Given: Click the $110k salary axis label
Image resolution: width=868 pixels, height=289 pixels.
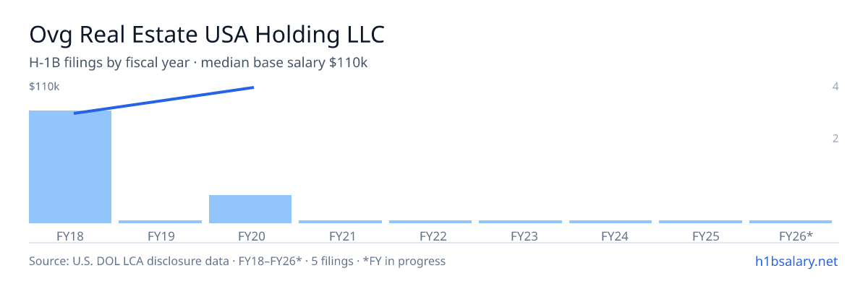Looking at the screenshot, I should [x=44, y=87].
